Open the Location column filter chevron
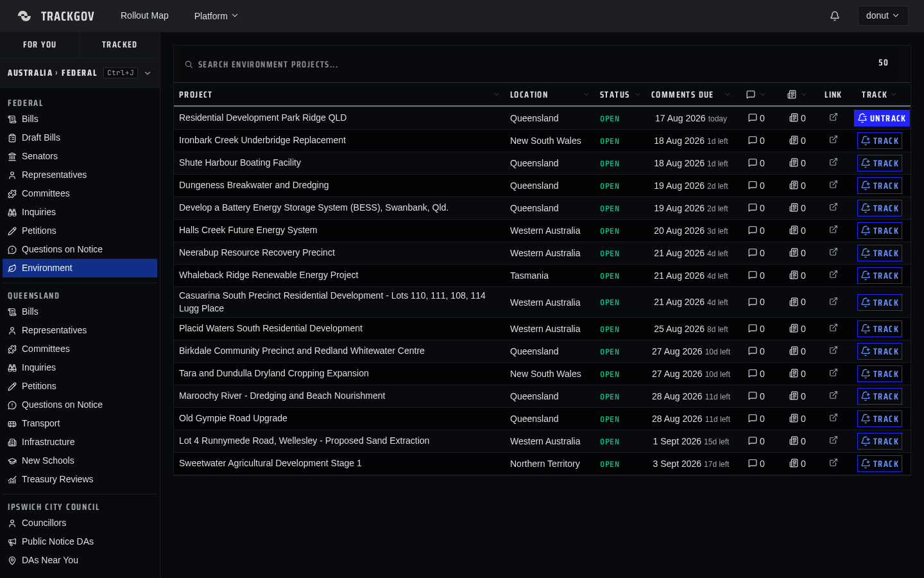Viewport: 924px width, 578px height. [586, 95]
